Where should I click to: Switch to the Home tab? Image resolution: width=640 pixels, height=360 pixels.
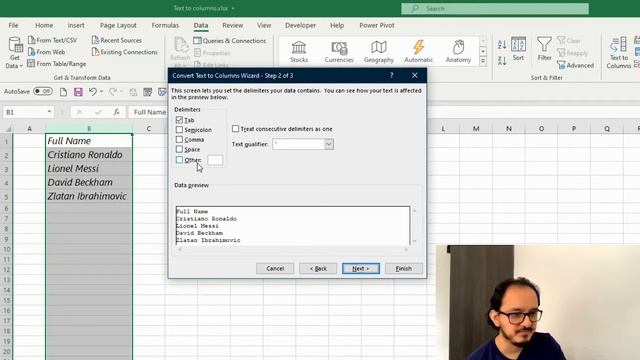(x=44, y=25)
